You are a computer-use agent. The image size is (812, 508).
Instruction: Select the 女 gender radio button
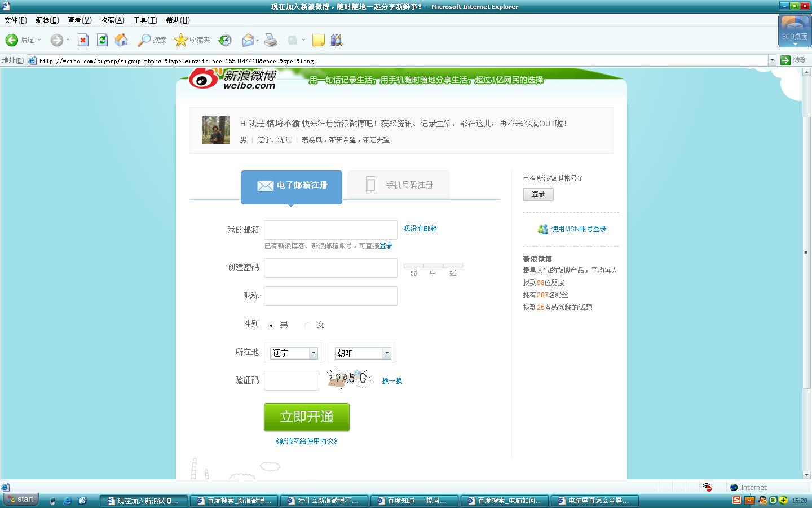[x=308, y=325]
